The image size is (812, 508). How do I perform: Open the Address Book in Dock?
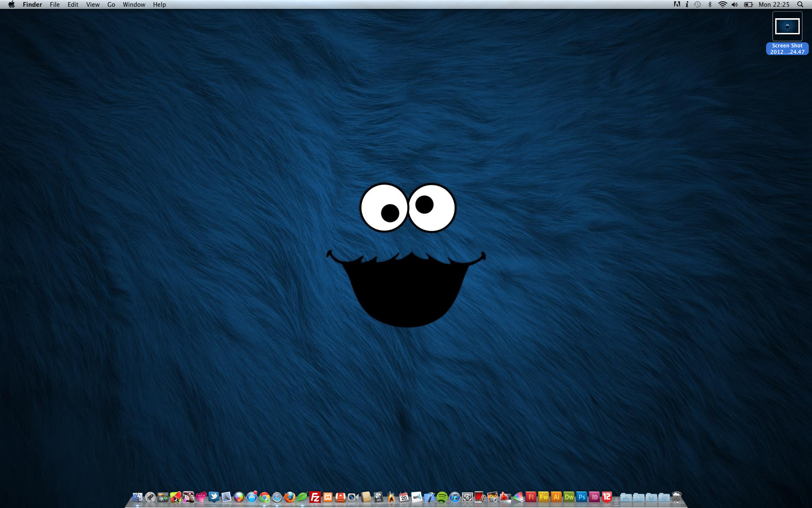tap(366, 497)
